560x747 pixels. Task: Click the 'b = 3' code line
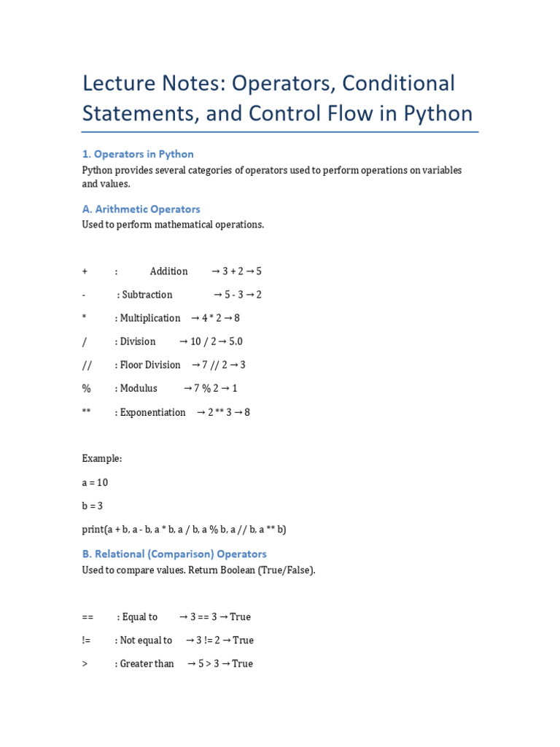(93, 506)
